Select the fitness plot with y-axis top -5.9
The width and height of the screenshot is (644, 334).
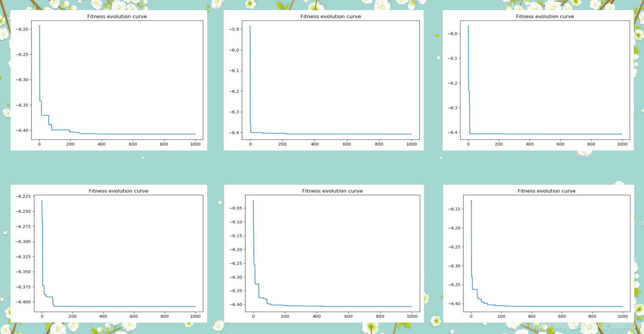tap(324, 80)
